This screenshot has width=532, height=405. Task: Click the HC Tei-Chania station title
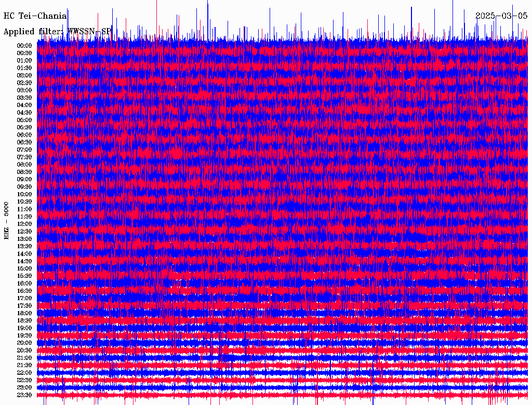[35, 16]
